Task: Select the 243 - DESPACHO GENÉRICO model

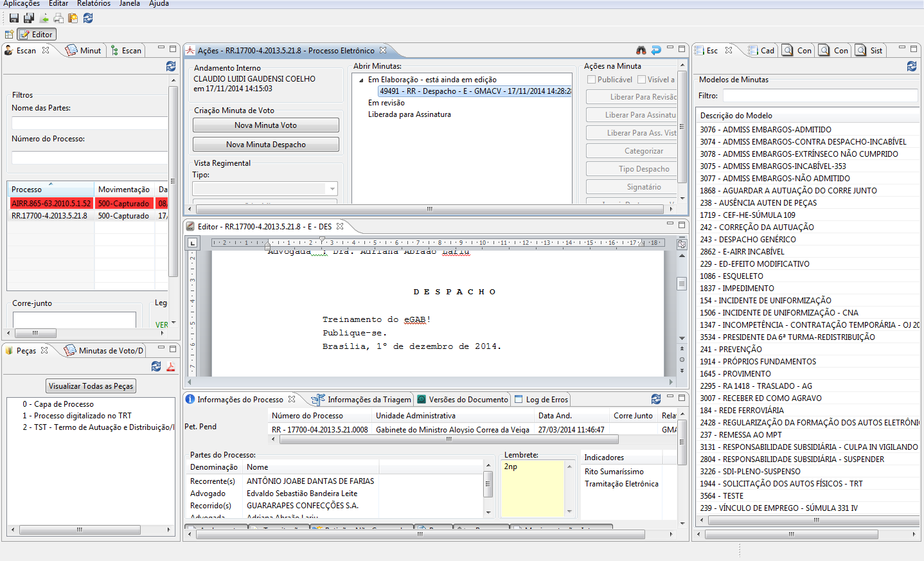Action: click(x=748, y=240)
